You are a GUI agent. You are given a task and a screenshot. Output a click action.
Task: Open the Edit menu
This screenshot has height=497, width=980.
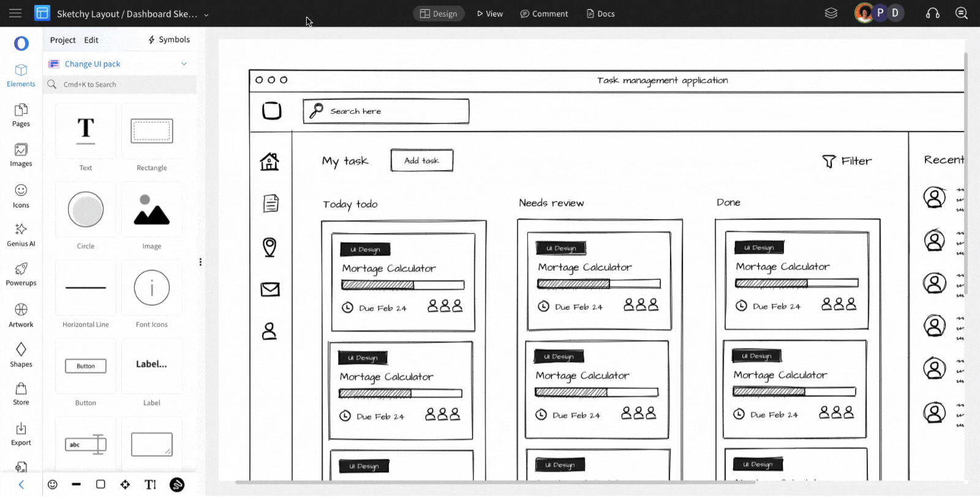tap(91, 40)
